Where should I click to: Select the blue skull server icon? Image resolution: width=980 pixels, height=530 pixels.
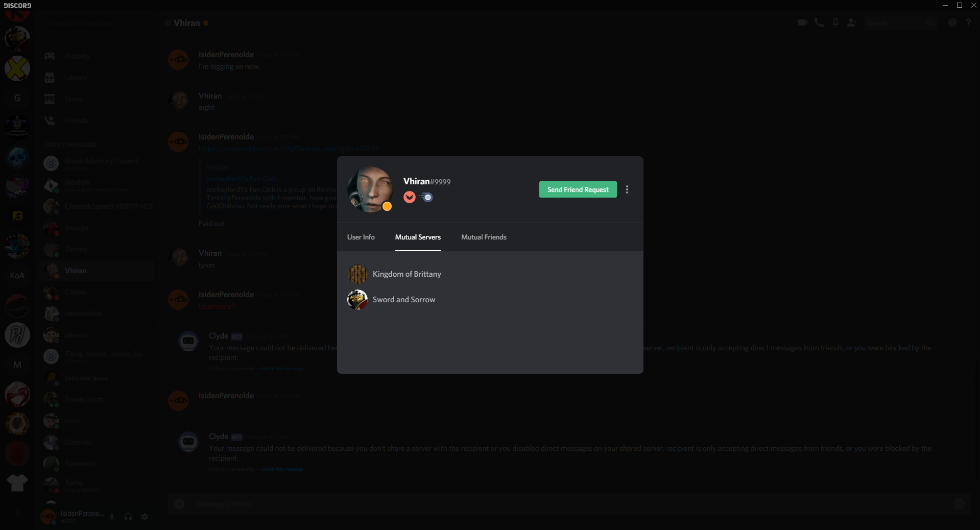point(17,157)
